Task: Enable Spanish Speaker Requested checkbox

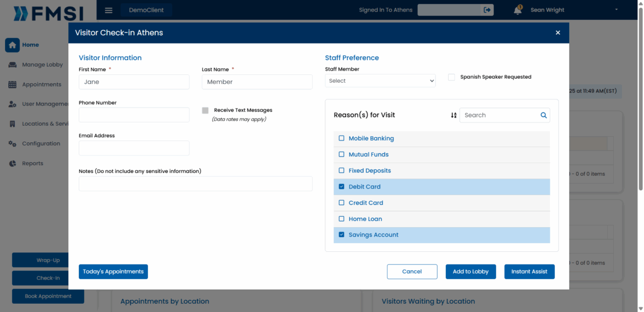Action: (451, 77)
